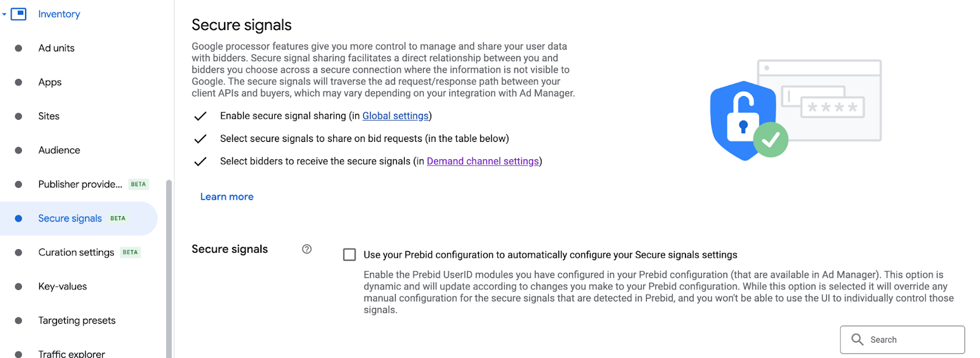980x358 pixels.
Task: Enable the Prebid configuration checkbox
Action: click(350, 255)
